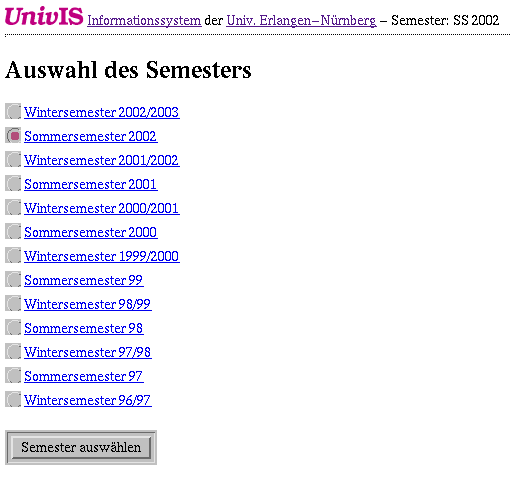Choose the Wintersemester 2001/2002 radio button
This screenshot has height=489, width=510.
click(x=13, y=159)
